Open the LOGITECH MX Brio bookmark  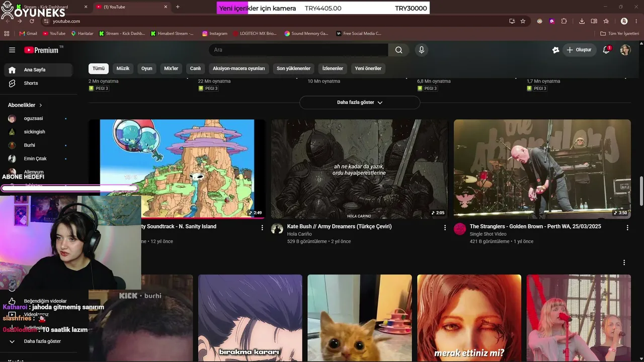click(x=255, y=34)
